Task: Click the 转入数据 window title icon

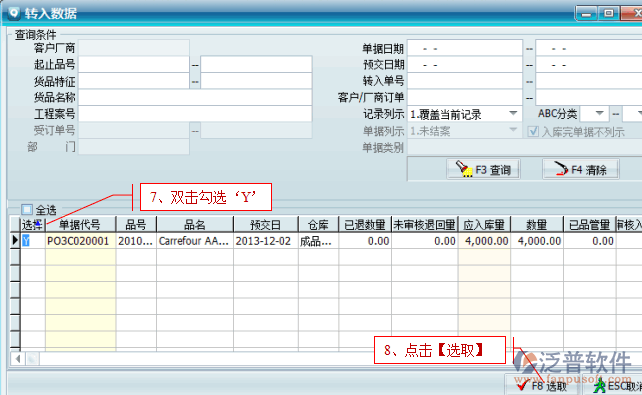Action: 14,13
